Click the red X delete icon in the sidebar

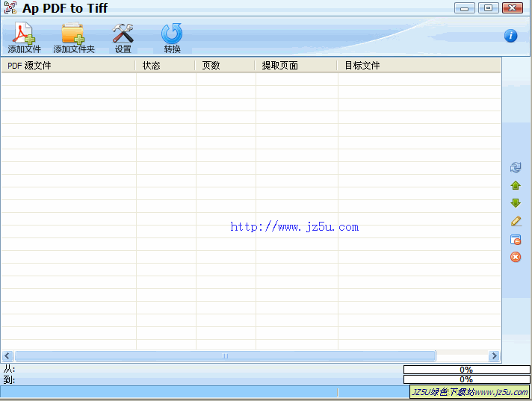tap(516, 257)
